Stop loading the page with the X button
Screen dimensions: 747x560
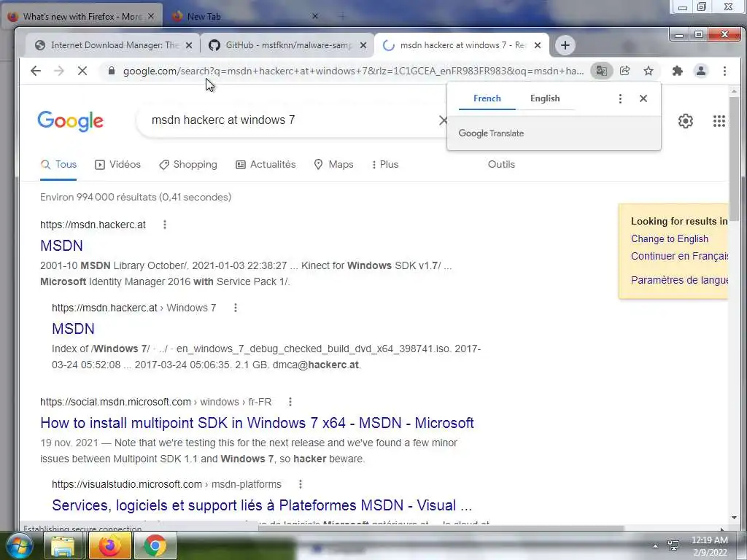pos(82,71)
